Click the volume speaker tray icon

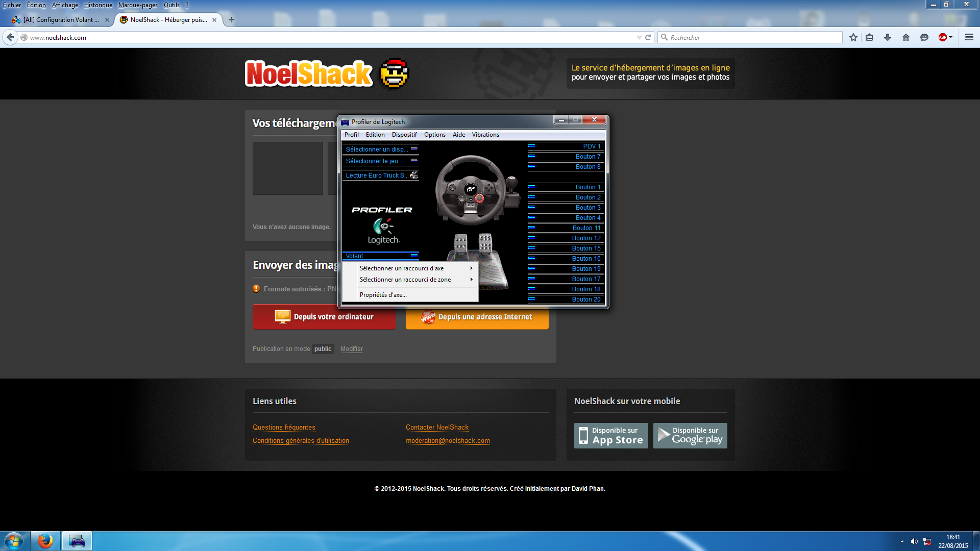(x=914, y=541)
